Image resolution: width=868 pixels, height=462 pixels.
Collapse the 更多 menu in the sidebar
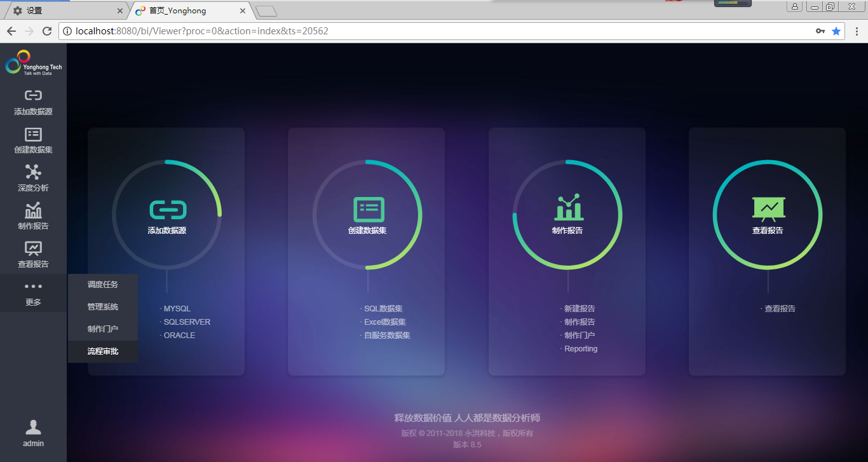[33, 293]
